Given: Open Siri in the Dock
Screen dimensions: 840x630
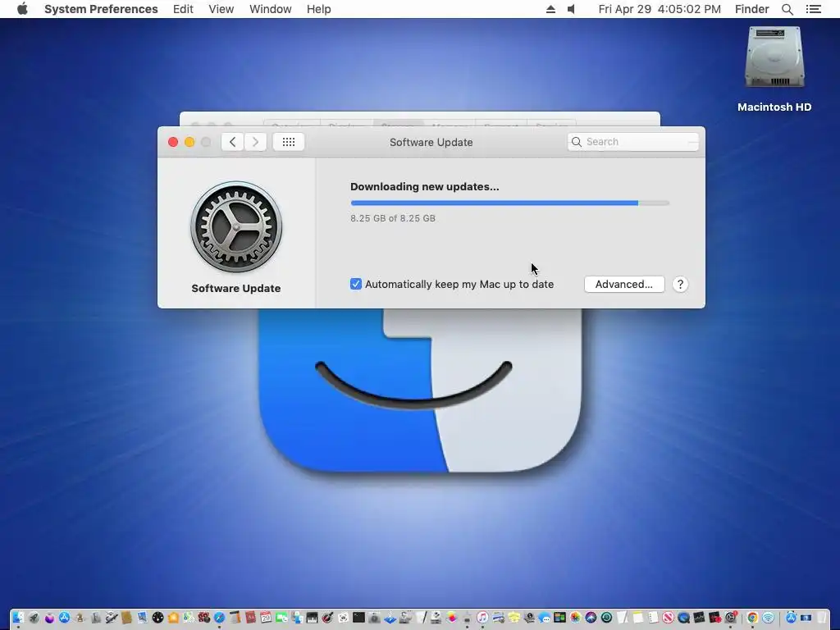Looking at the screenshot, I should coord(591,618).
